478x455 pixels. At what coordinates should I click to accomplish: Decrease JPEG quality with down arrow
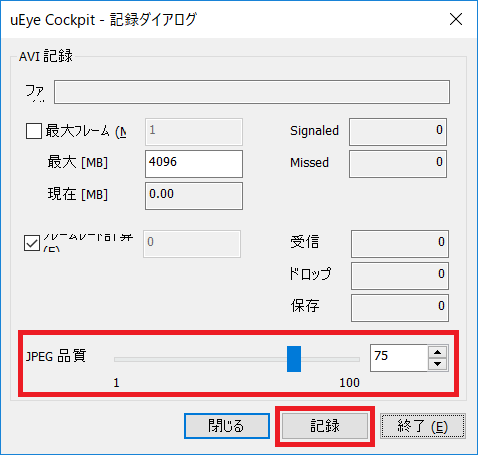(x=438, y=364)
